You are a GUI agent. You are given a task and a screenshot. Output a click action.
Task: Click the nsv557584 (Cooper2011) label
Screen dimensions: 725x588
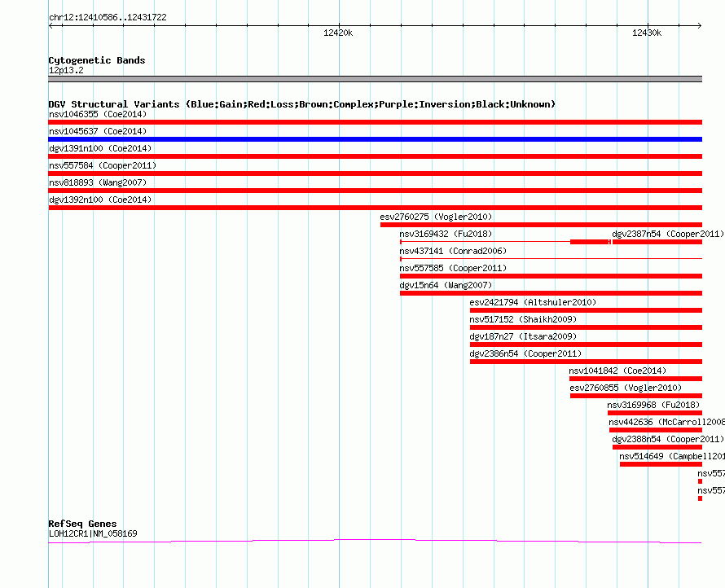pyautogui.click(x=103, y=165)
